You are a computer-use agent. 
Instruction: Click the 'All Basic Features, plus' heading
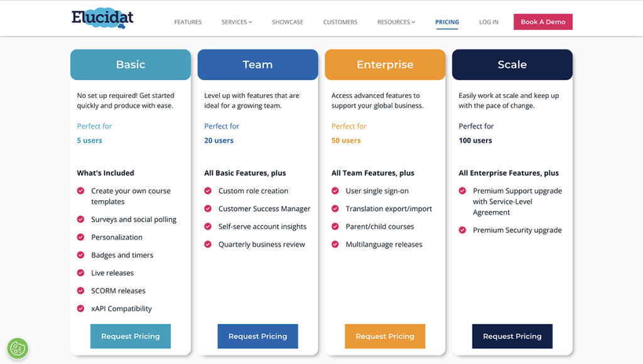[245, 173]
